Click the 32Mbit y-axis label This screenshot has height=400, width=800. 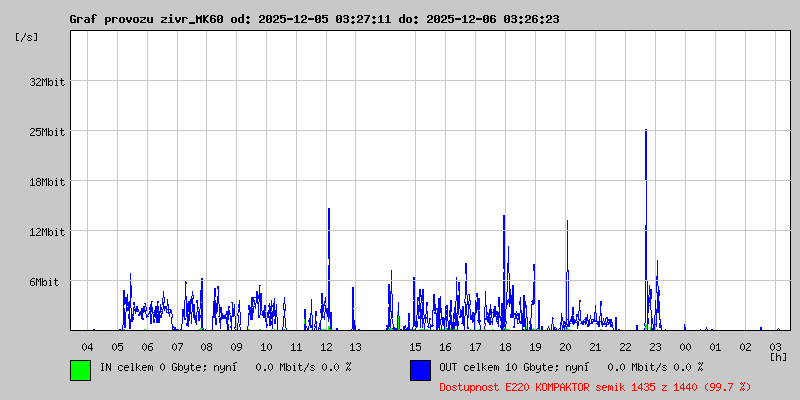tap(47, 82)
